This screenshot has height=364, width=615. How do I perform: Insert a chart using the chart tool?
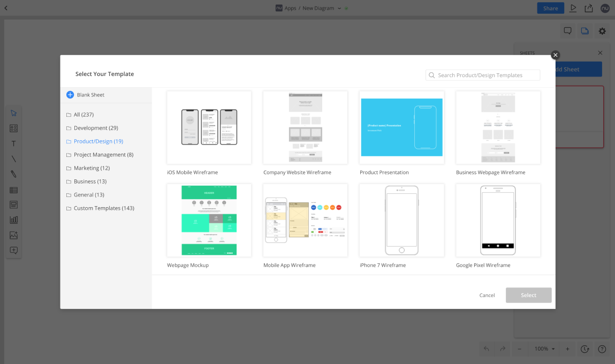pyautogui.click(x=13, y=219)
